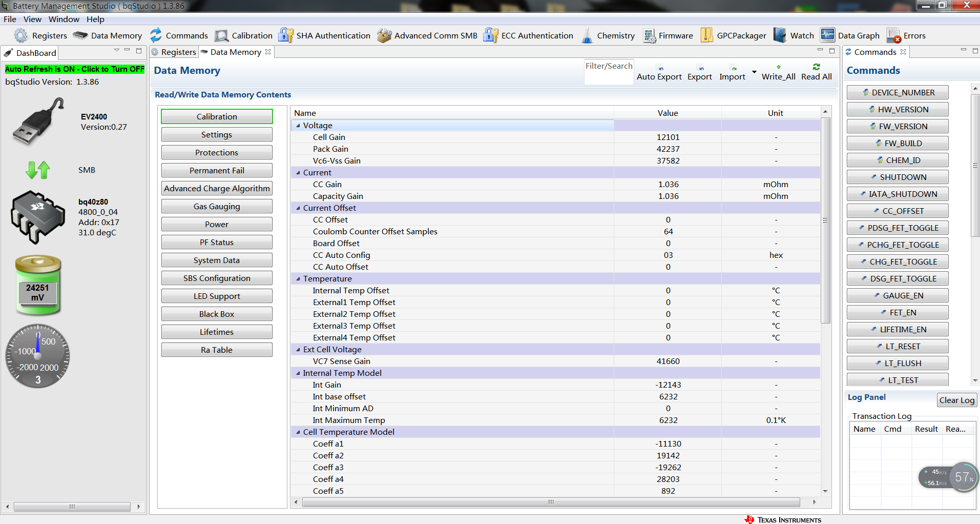Switch to the Registers tab
The height and width of the screenshot is (524, 980).
point(174,52)
